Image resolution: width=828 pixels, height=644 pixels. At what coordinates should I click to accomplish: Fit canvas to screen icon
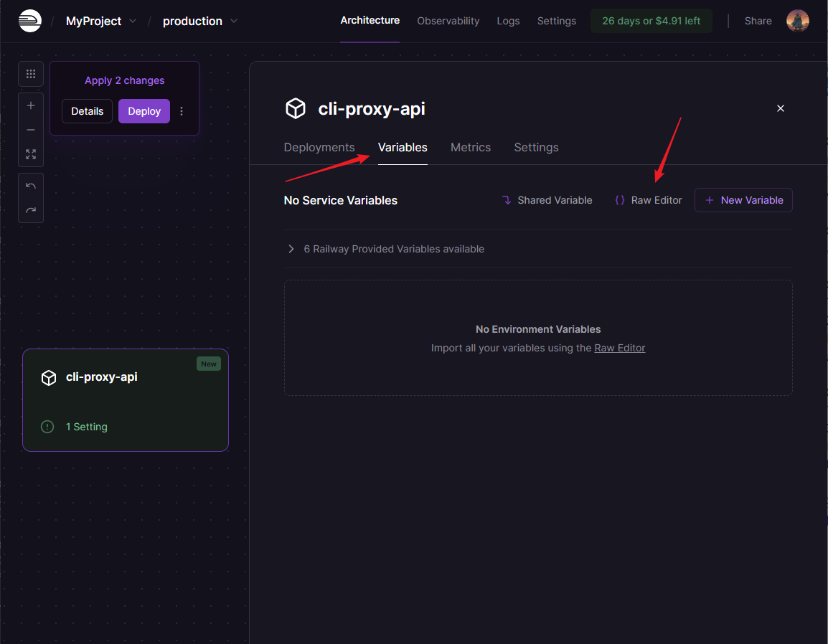pyautogui.click(x=31, y=154)
